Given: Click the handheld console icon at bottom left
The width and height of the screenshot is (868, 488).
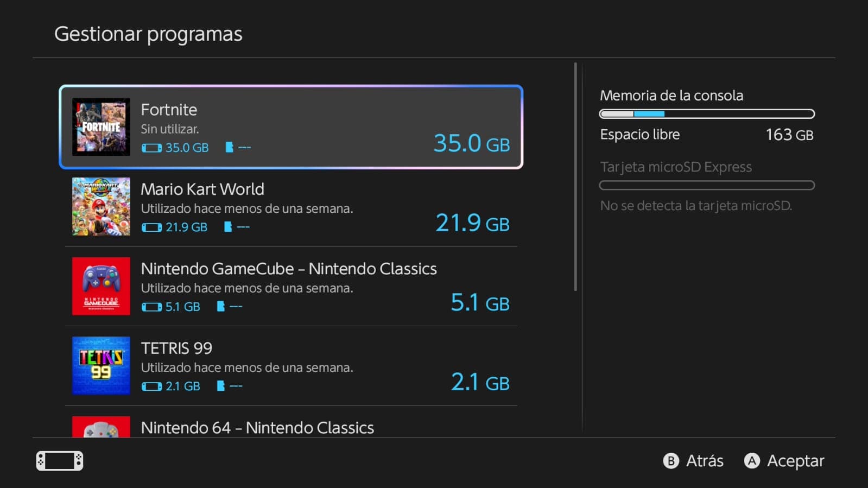Looking at the screenshot, I should [60, 461].
